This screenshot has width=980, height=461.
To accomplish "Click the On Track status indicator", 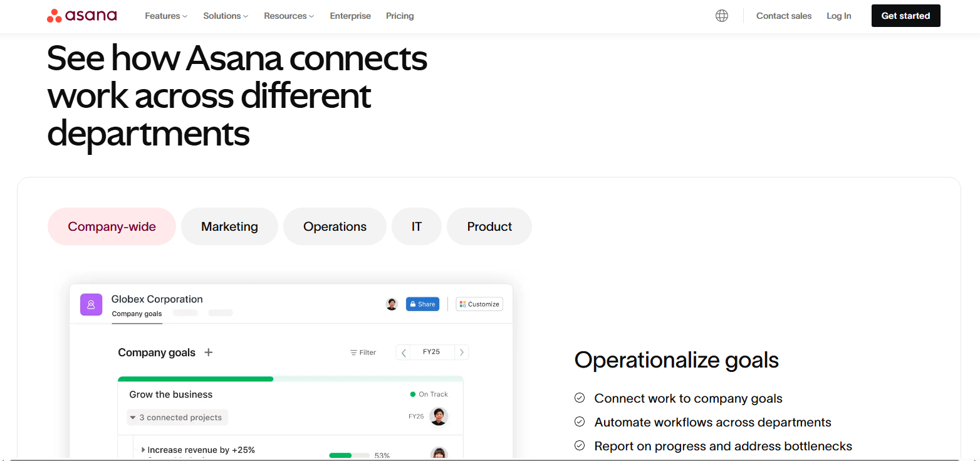I will pyautogui.click(x=429, y=395).
